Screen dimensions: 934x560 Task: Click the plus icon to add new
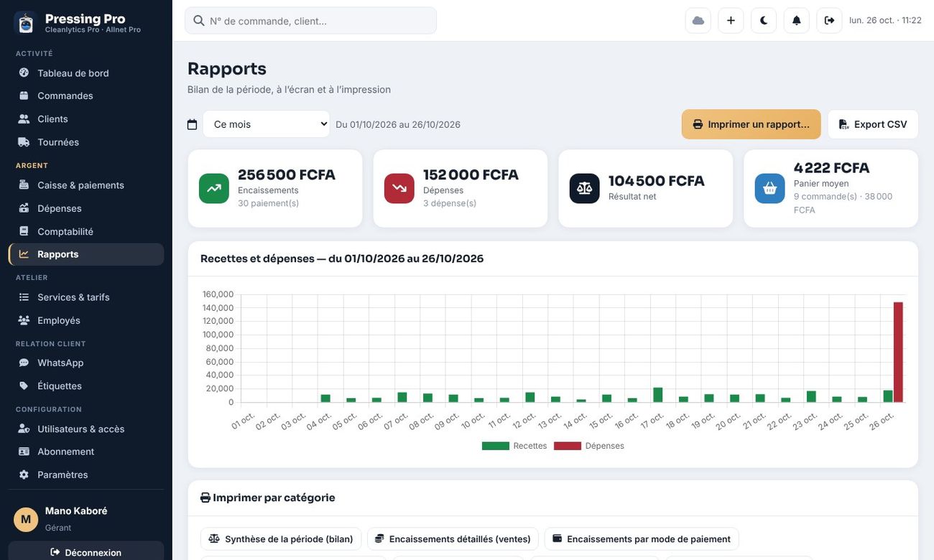(x=731, y=20)
